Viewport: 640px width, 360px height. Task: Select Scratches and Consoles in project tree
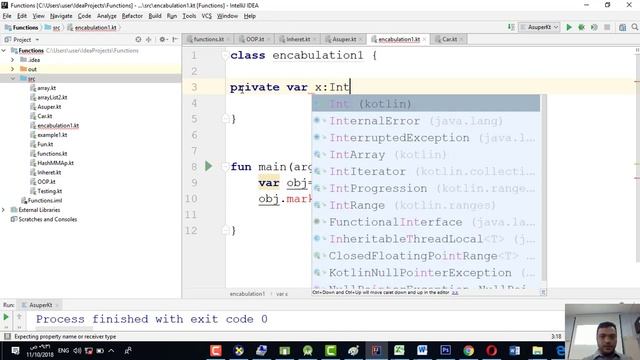[x=47, y=219]
